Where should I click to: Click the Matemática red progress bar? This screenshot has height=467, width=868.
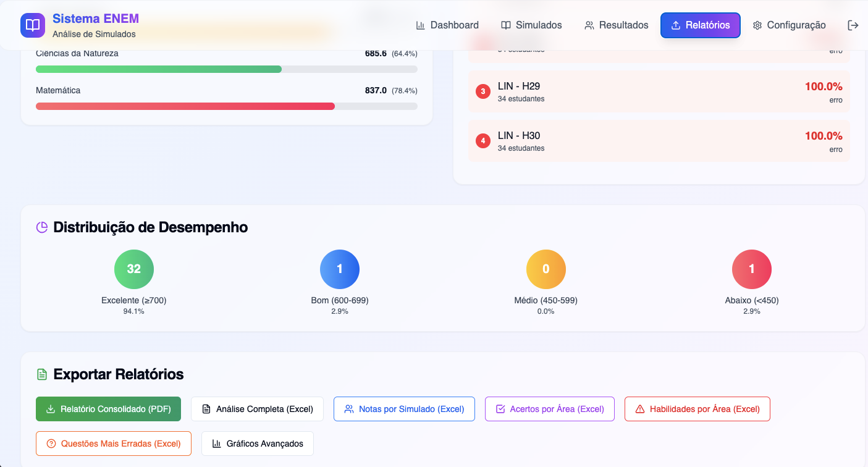coord(185,106)
